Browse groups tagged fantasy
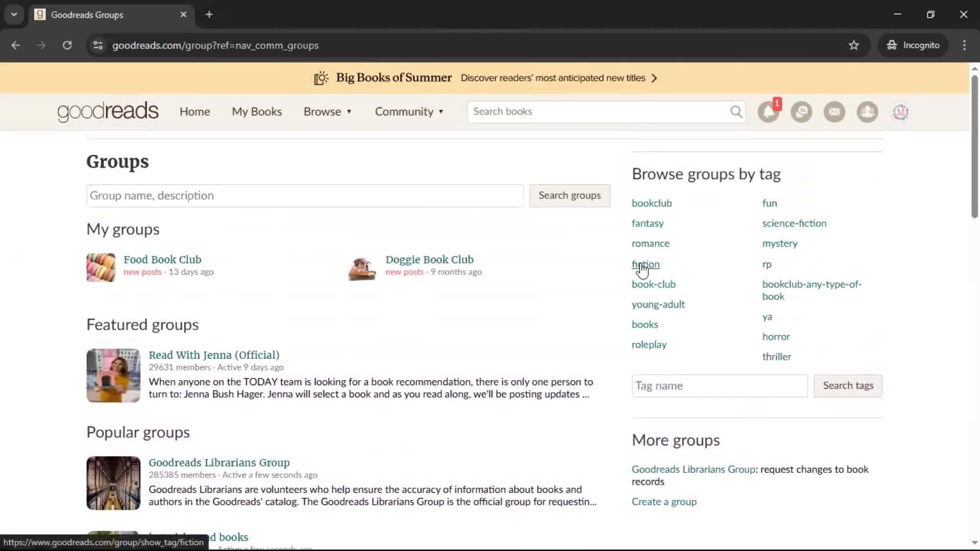 pos(648,223)
